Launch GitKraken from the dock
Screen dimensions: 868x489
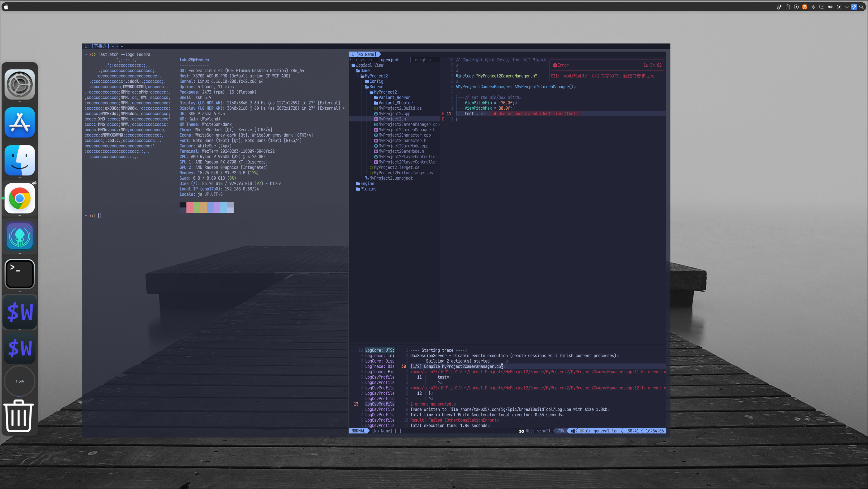(x=19, y=236)
